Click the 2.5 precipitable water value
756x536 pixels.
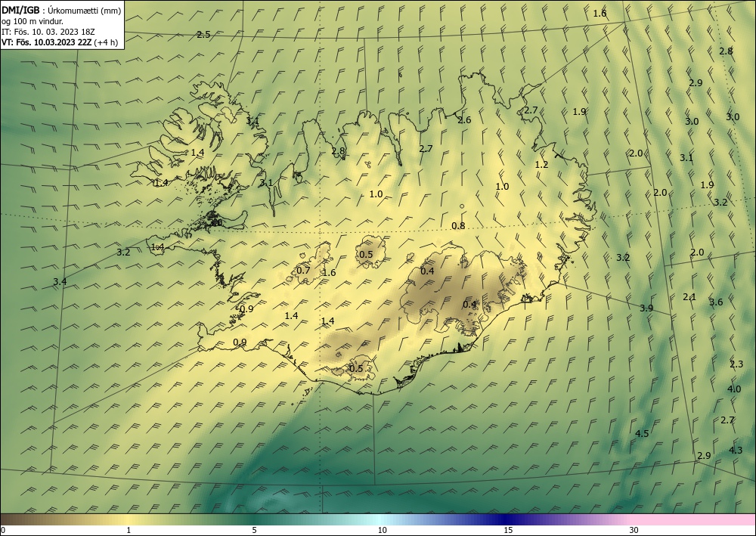coord(203,35)
